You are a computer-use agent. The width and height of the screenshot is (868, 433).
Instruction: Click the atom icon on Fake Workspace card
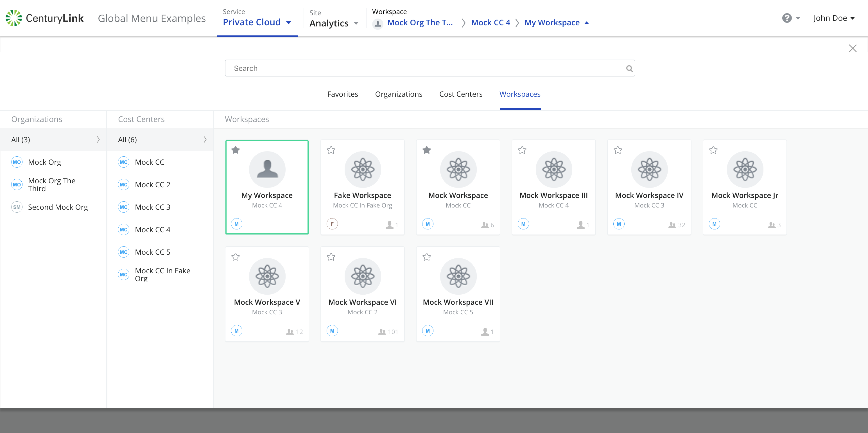click(x=363, y=169)
